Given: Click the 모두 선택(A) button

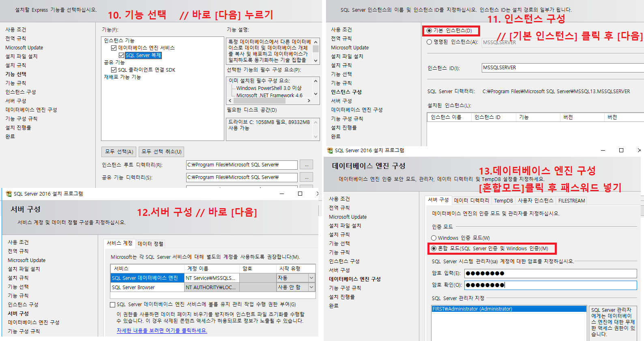Looking at the screenshot, I should coord(119,151).
